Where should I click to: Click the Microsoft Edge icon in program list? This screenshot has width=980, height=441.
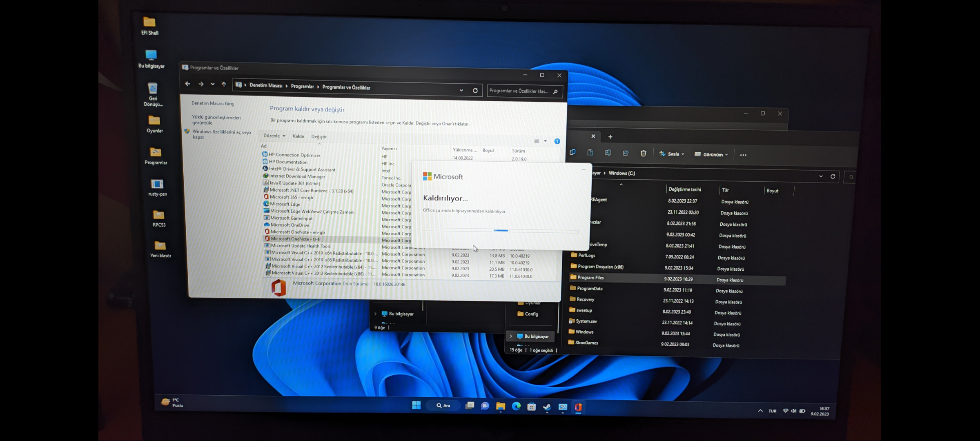pyautogui.click(x=267, y=204)
